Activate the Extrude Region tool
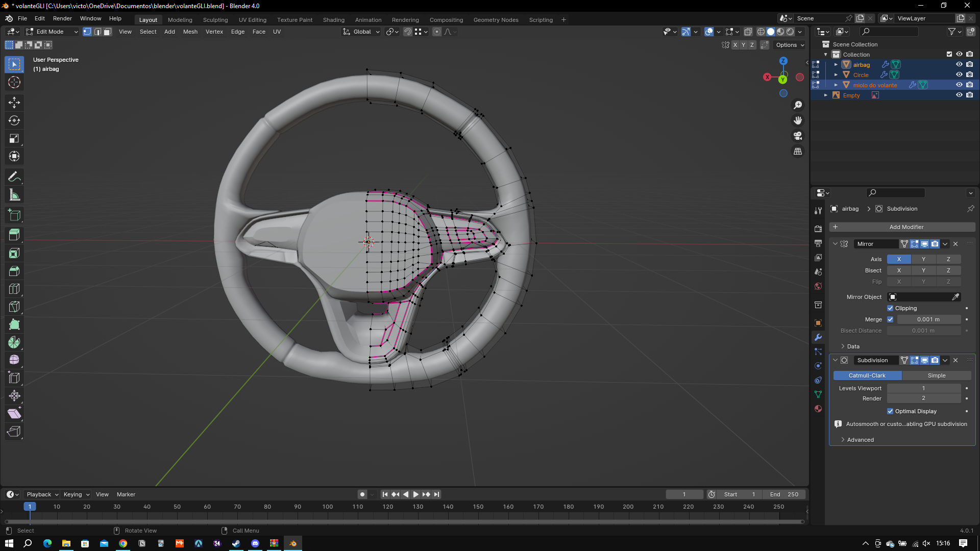The image size is (980, 551). click(x=14, y=235)
